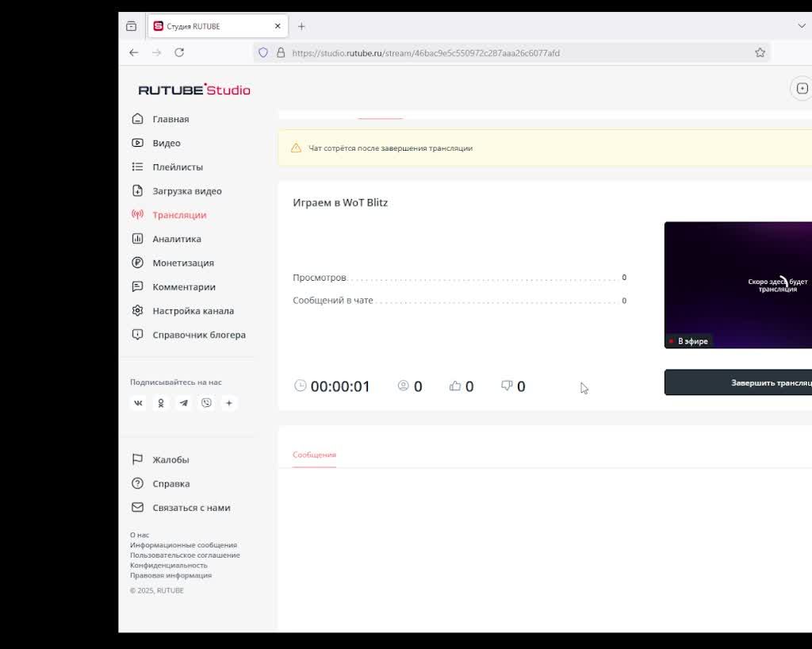The image size is (812, 649).
Task: Click the Трансляции broadcast icon
Action: [x=137, y=214]
